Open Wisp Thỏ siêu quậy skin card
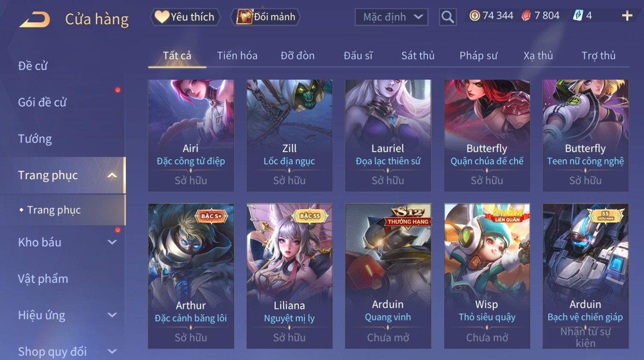The width and height of the screenshot is (644, 360). 487,276
